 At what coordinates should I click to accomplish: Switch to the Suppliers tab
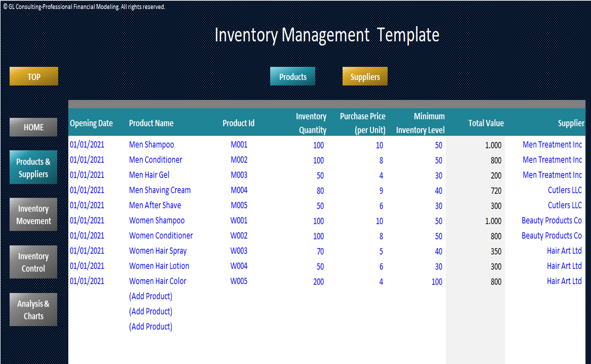click(x=365, y=76)
